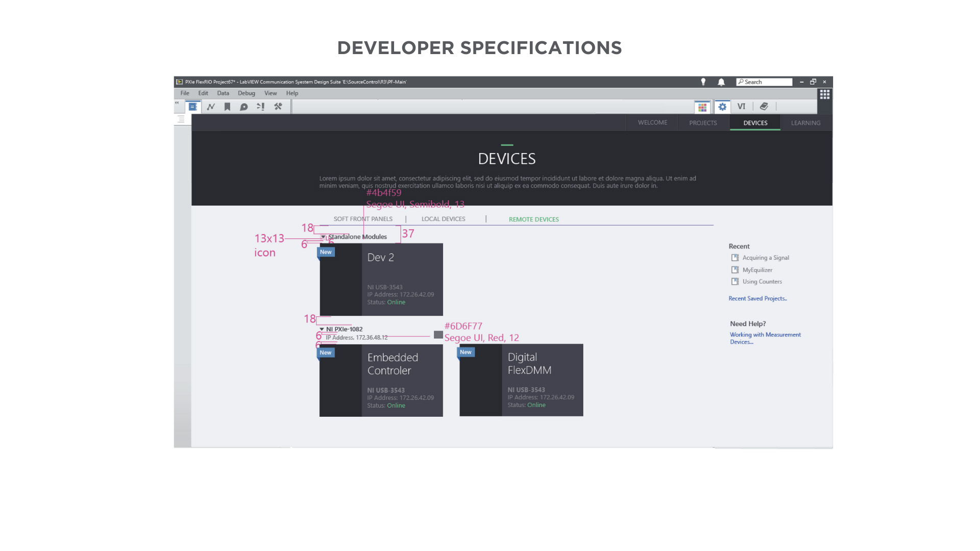The height and width of the screenshot is (551, 980).
Task: Collapse the NI PXIe-1082 group triangle
Action: [x=322, y=329]
